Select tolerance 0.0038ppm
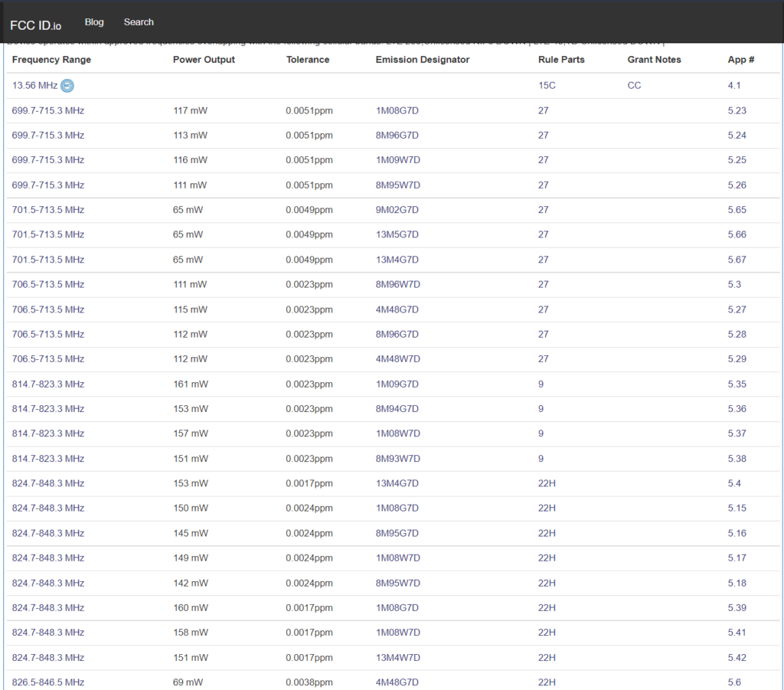The height and width of the screenshot is (690, 784). pyautogui.click(x=309, y=682)
